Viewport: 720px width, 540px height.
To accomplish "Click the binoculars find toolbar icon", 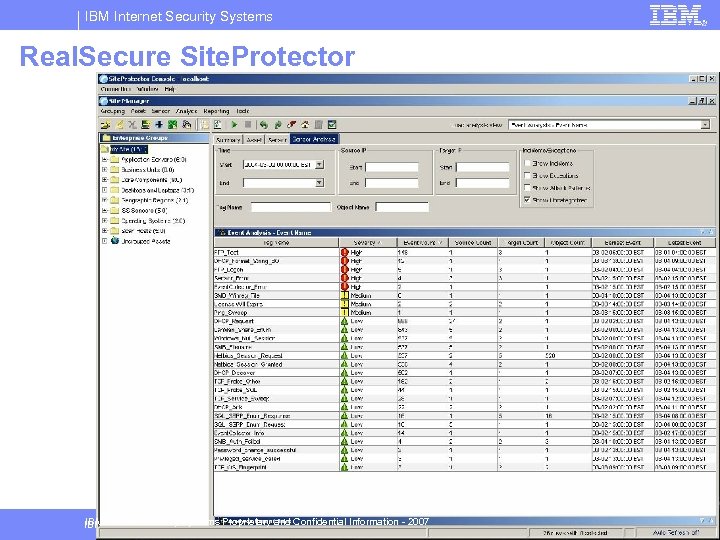I will (x=186, y=124).
